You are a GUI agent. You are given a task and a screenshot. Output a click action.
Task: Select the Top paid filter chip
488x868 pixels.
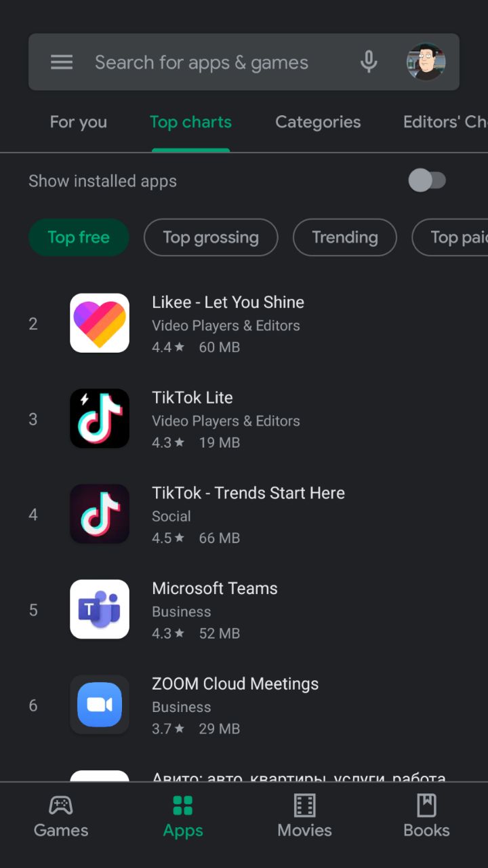[450, 237]
